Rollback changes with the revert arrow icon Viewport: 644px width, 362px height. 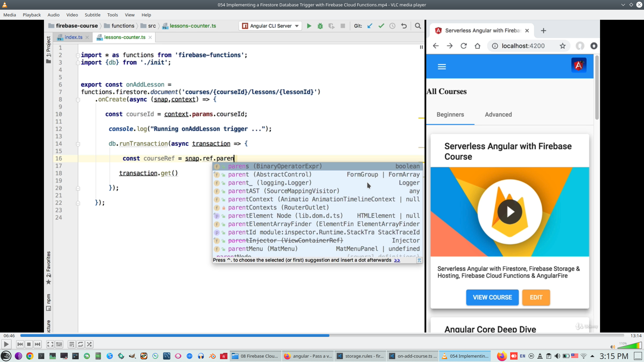click(404, 26)
